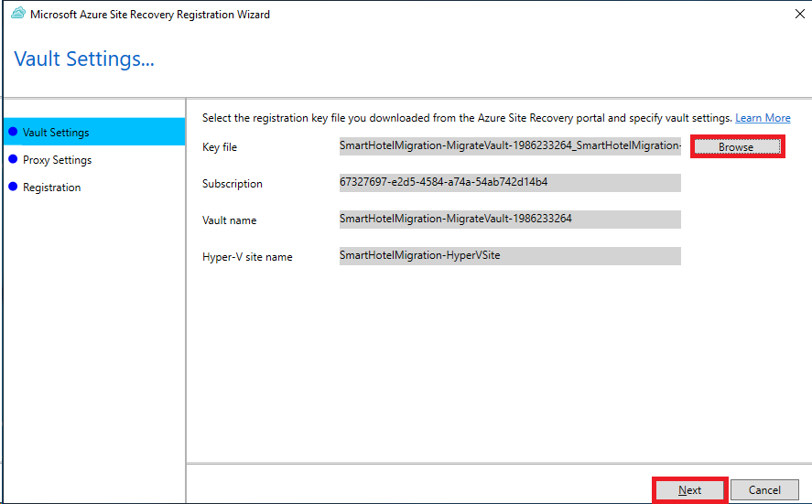
Task: Click the blue bullet beside Registration
Action: [13, 187]
